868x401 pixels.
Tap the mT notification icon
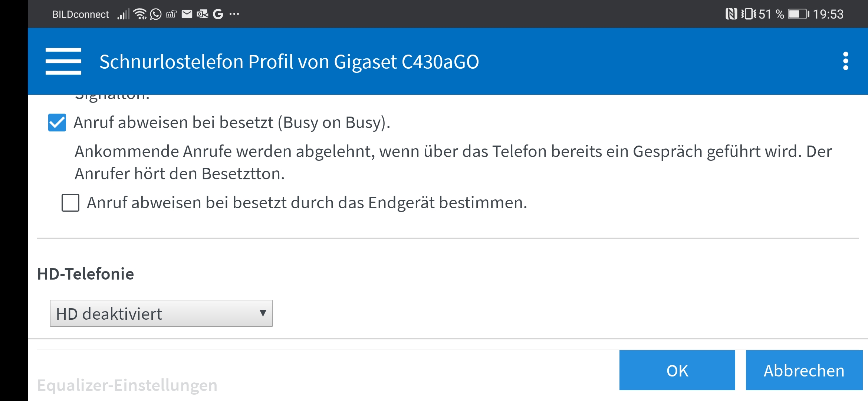pyautogui.click(x=171, y=14)
